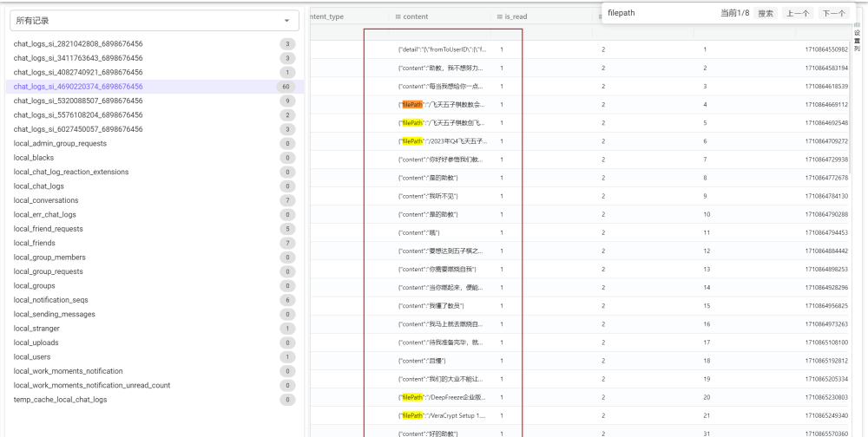Click the count badge for local_notification_seqs
868x437 pixels.
pyautogui.click(x=286, y=300)
